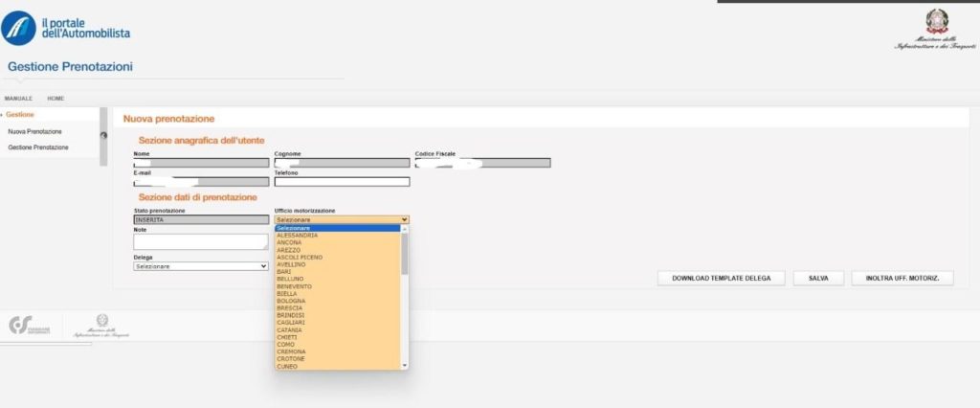Select ANCONA from the office list
This screenshot has height=408, width=980.
pyautogui.click(x=338, y=243)
